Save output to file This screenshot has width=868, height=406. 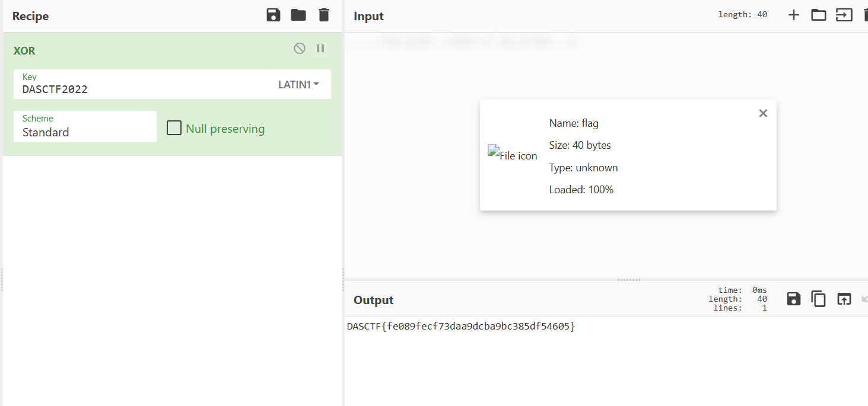(x=794, y=299)
